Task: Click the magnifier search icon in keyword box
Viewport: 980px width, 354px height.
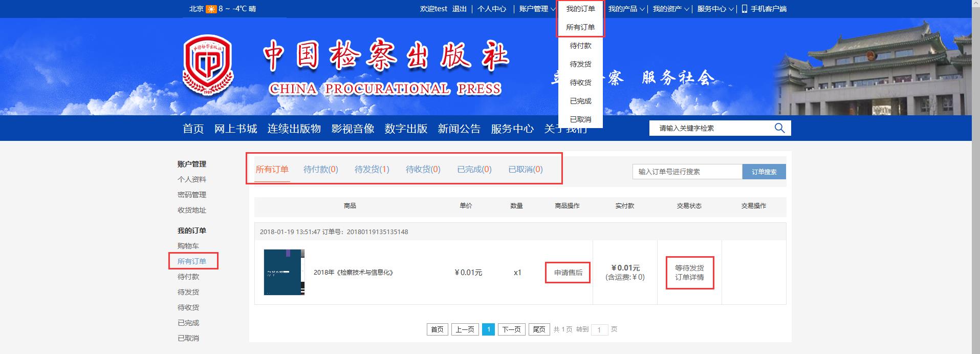Action: click(779, 128)
